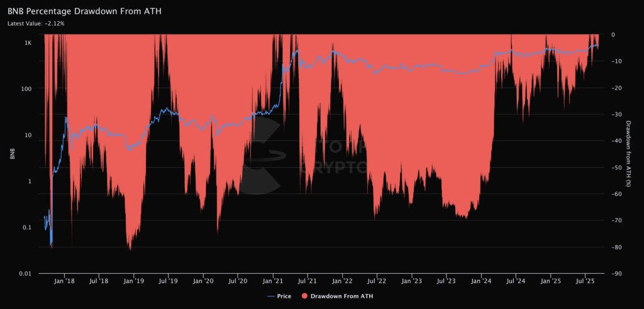Click the Jan '22 x-axis label

pyautogui.click(x=341, y=281)
